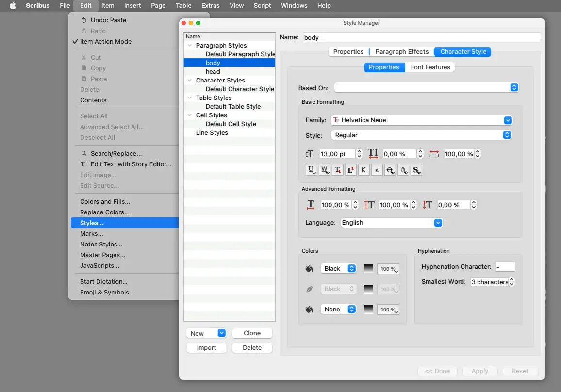
Task: Click the Underline text effect icon
Action: tap(311, 170)
